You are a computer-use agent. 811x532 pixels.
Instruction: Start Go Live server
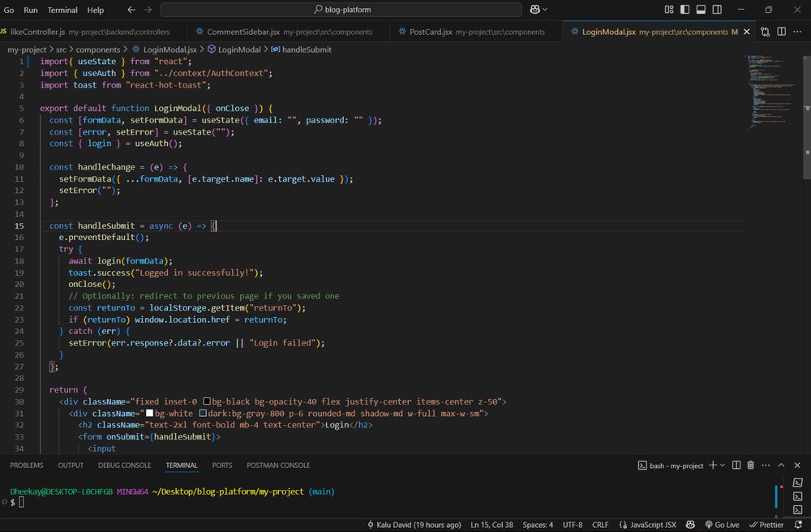pos(722,525)
